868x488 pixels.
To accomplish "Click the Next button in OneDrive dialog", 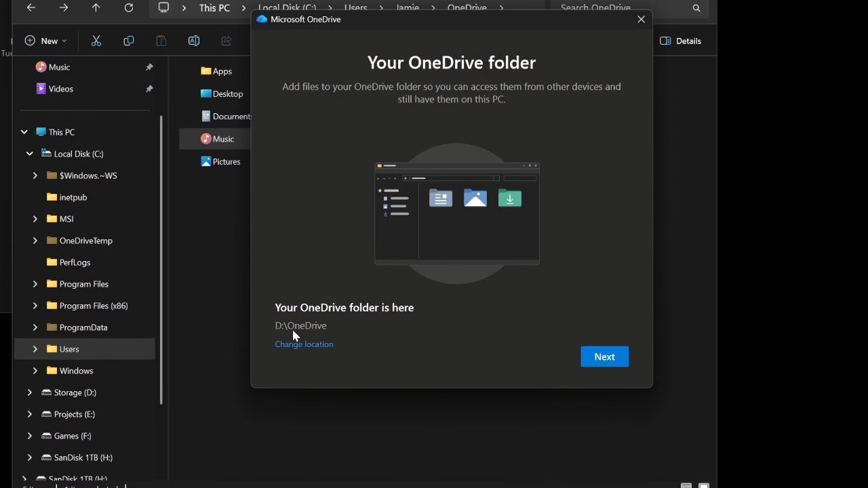I will (x=604, y=357).
